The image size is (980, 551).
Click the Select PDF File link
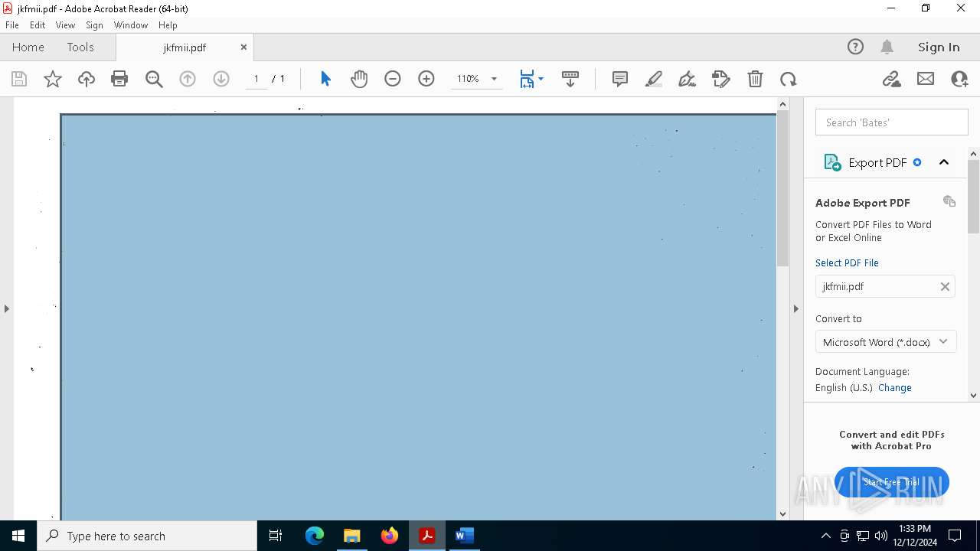pyautogui.click(x=847, y=262)
